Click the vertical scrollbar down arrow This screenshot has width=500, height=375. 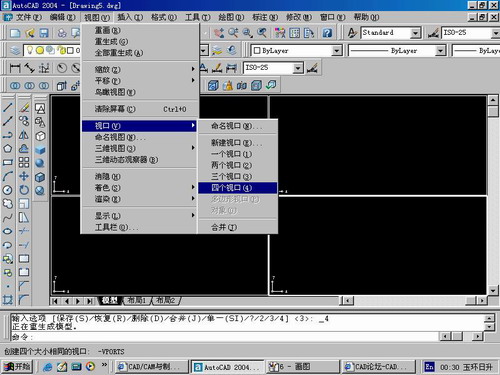[x=493, y=290]
